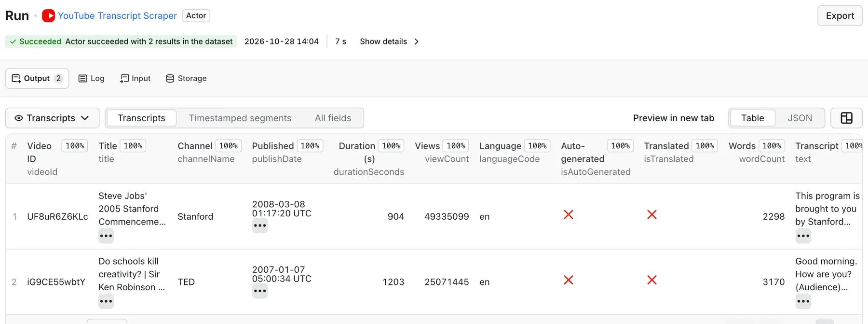
Task: Click the Views column header
Action: [x=442, y=152]
